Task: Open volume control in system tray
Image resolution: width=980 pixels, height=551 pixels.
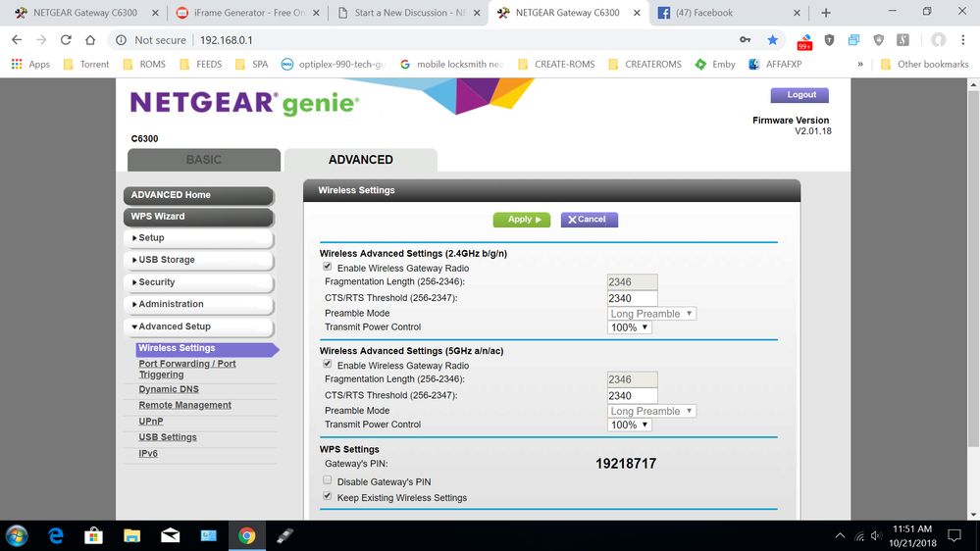Action: [877, 536]
